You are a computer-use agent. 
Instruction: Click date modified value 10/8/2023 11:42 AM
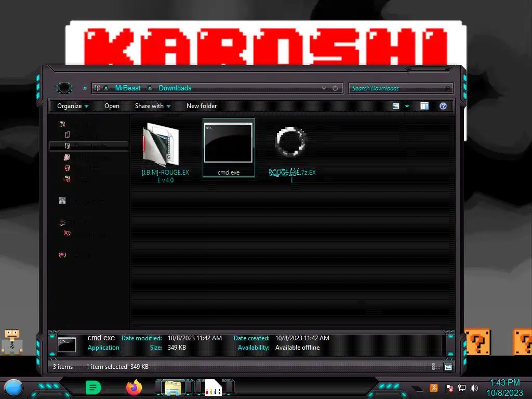(195, 338)
